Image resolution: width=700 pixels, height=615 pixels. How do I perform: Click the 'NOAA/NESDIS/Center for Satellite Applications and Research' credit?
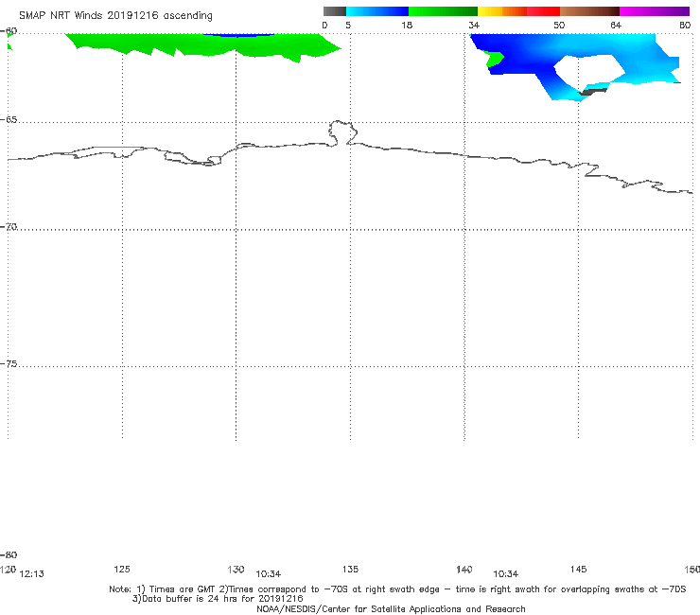pyautogui.click(x=391, y=608)
